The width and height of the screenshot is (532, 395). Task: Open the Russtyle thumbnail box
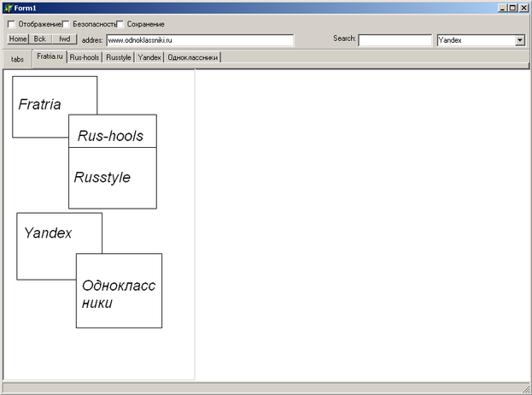113,178
